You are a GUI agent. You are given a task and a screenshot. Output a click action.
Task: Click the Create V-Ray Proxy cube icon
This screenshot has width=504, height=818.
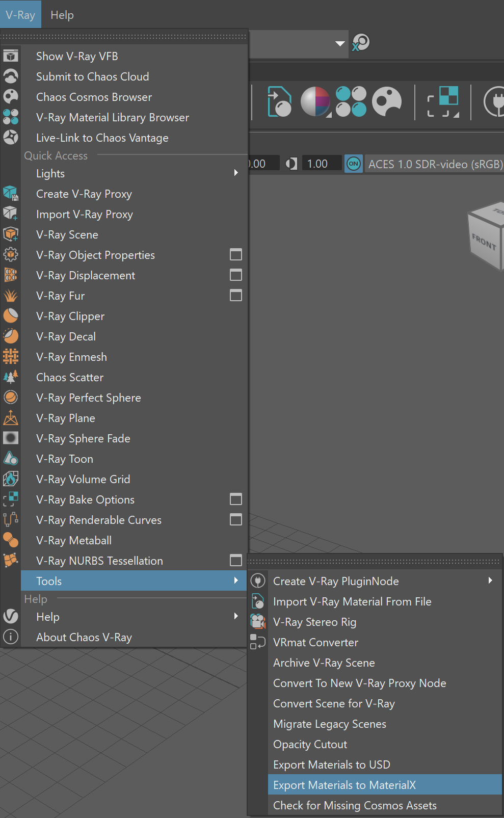[x=11, y=193]
